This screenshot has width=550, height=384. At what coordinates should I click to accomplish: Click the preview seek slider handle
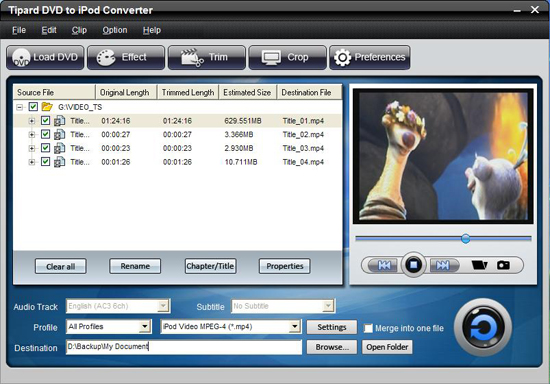pyautogui.click(x=465, y=239)
